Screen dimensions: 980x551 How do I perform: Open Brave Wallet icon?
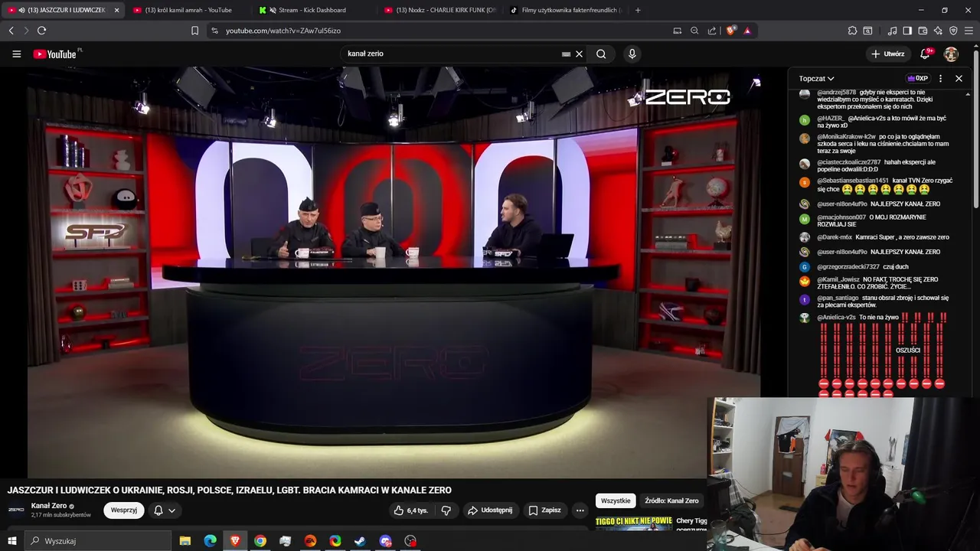923,31
